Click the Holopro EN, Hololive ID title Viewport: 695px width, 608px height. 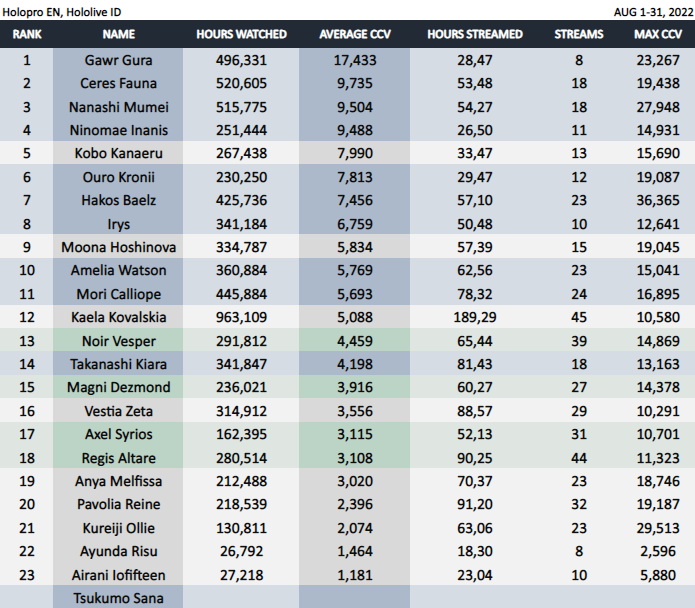[62, 12]
